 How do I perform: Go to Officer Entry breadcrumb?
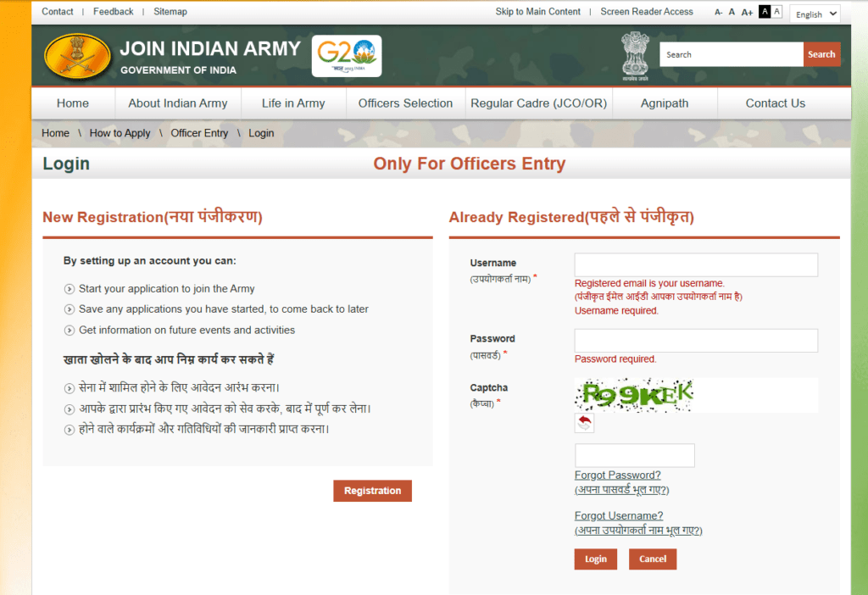[199, 133]
